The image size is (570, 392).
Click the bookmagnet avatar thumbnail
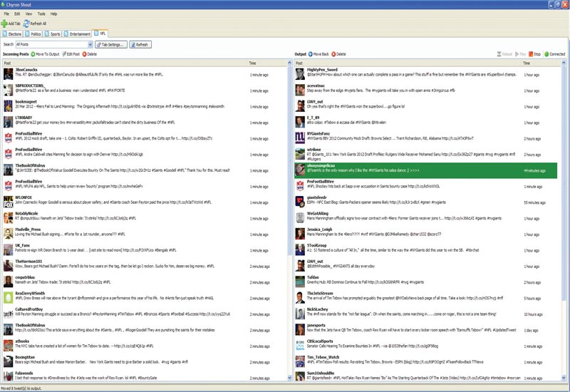9,106
